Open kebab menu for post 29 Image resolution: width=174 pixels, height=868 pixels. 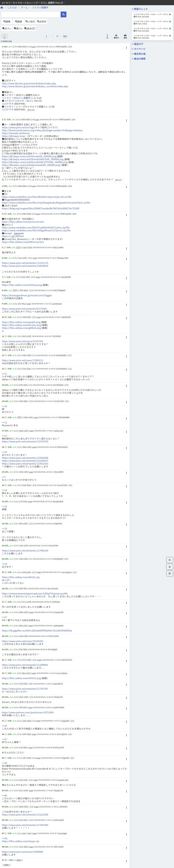pos(126,627)
